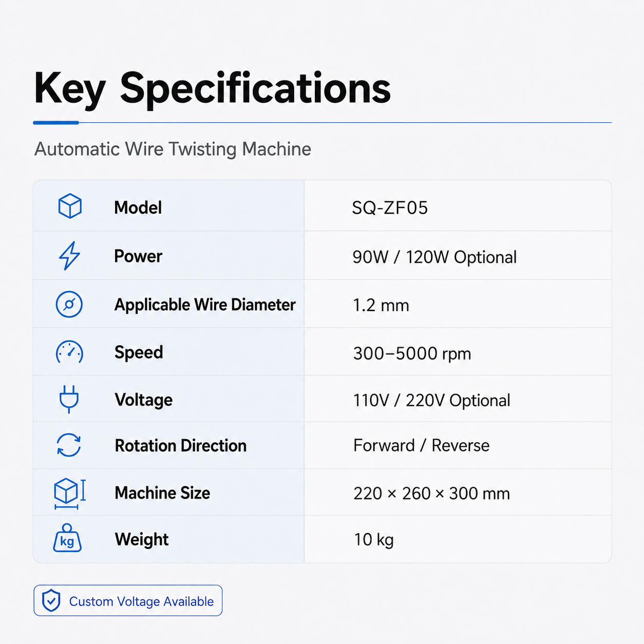Click the wire diameter circle icon
The image size is (644, 644).
click(x=69, y=304)
